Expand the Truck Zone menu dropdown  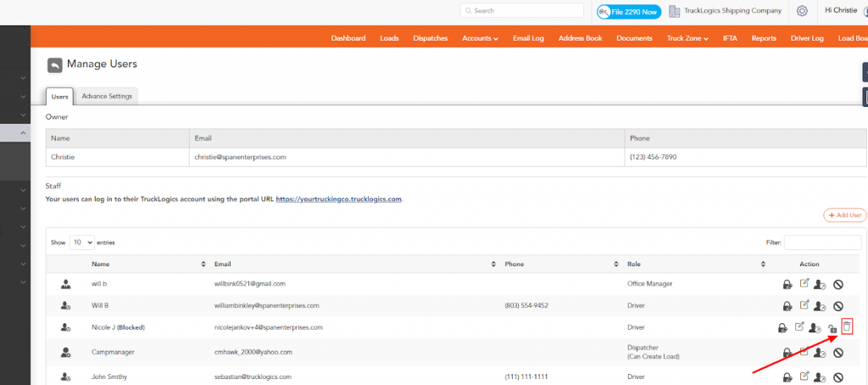(687, 38)
